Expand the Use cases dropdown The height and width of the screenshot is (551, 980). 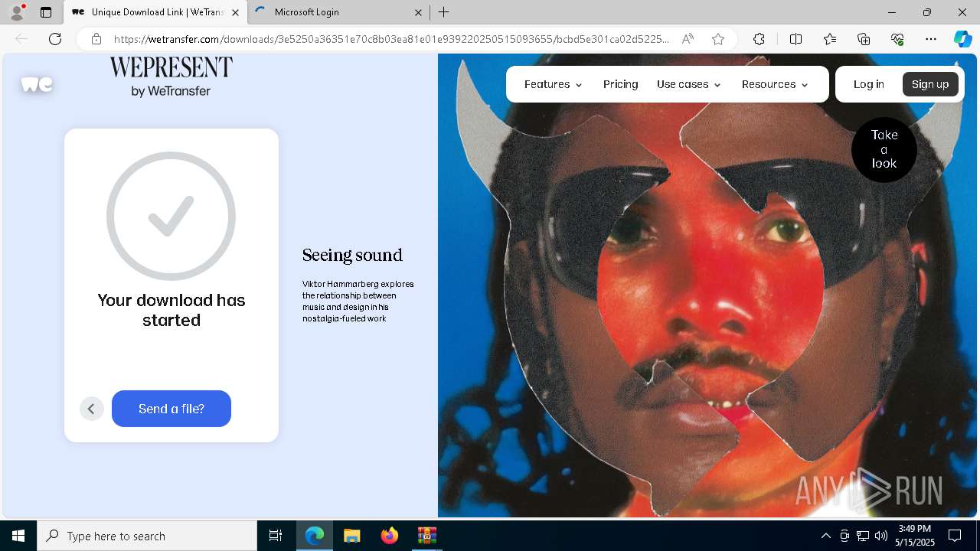tap(688, 84)
